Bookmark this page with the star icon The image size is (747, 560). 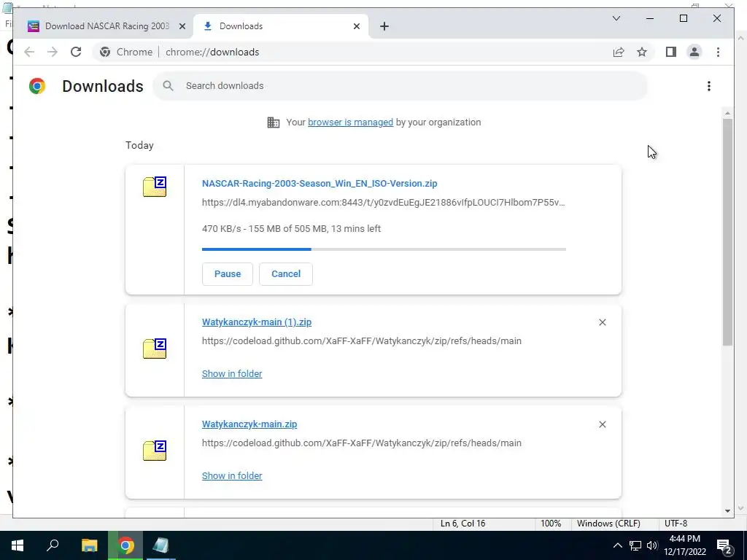(x=642, y=52)
